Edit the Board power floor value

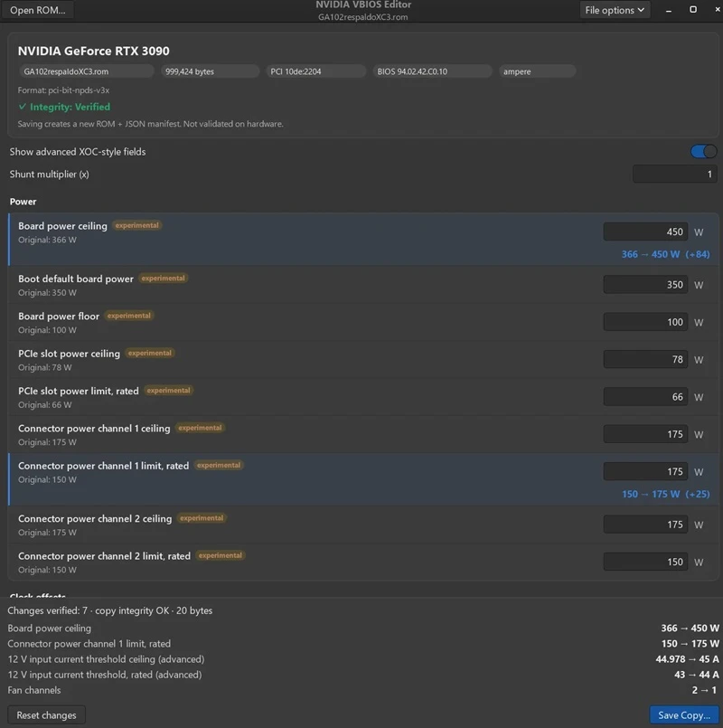(x=645, y=322)
